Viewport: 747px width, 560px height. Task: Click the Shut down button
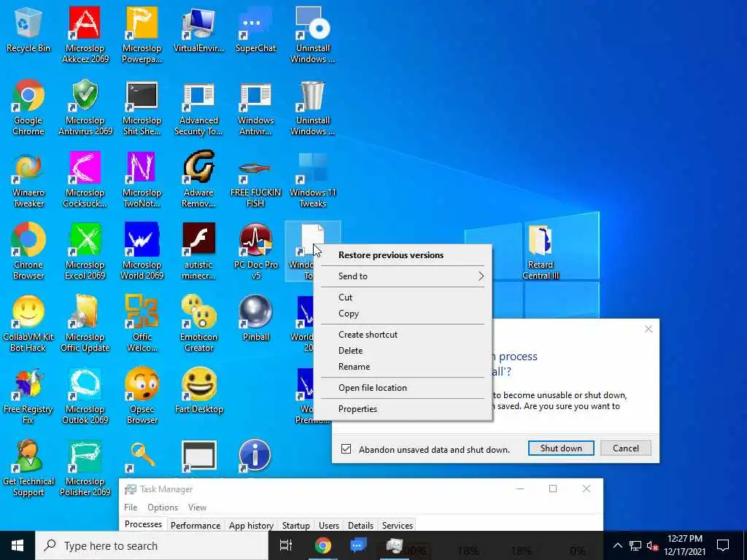pyautogui.click(x=561, y=448)
